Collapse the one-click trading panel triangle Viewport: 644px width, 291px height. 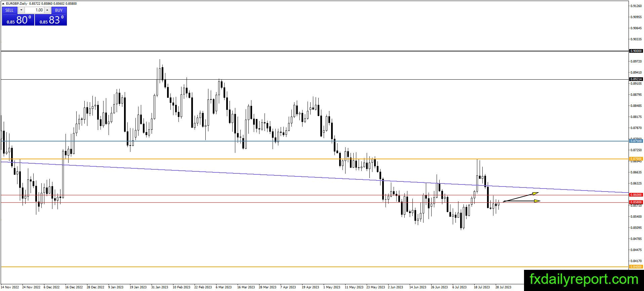click(3, 4)
